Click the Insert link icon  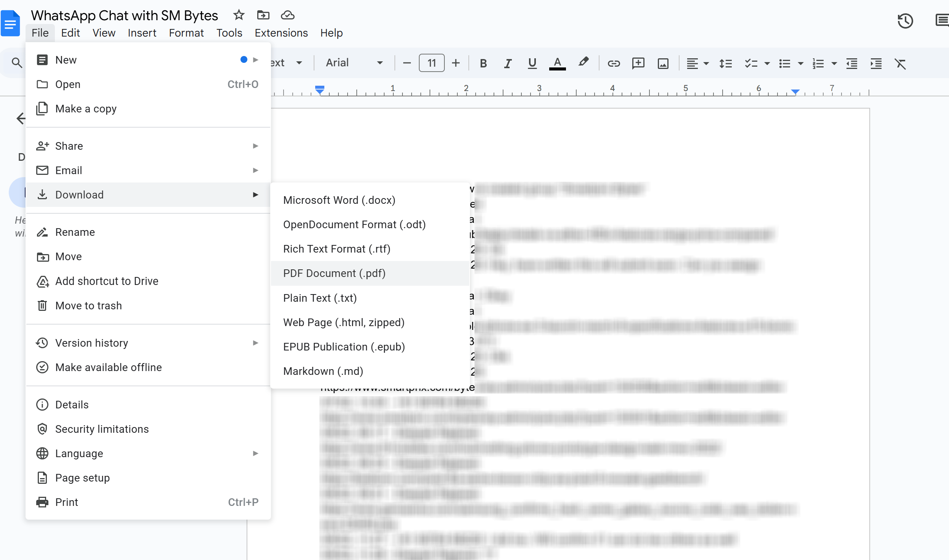(x=614, y=63)
